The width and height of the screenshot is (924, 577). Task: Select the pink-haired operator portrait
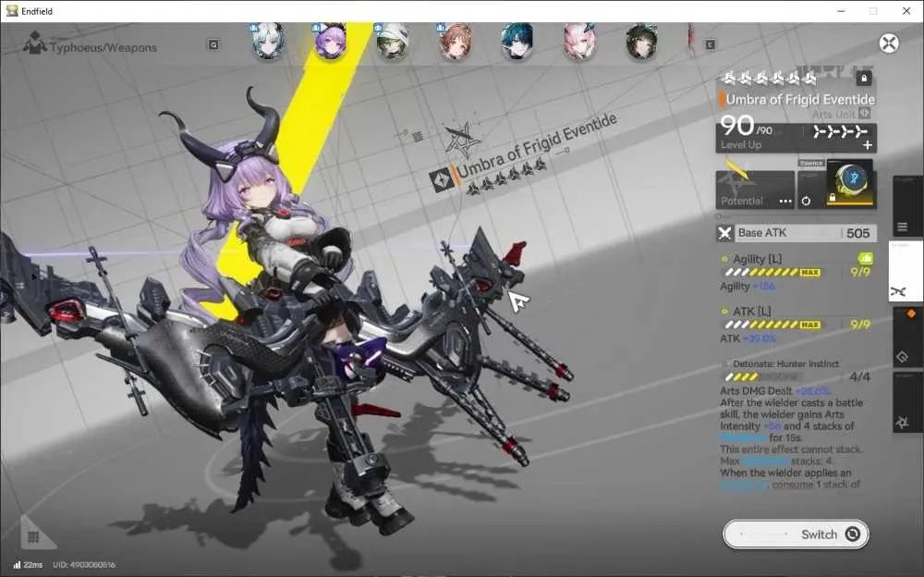pyautogui.click(x=579, y=42)
